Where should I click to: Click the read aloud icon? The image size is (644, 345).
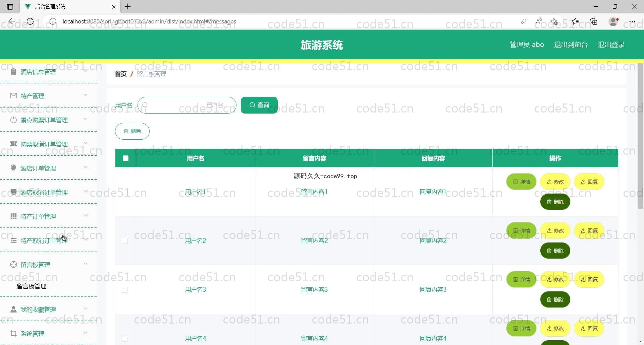[539, 21]
